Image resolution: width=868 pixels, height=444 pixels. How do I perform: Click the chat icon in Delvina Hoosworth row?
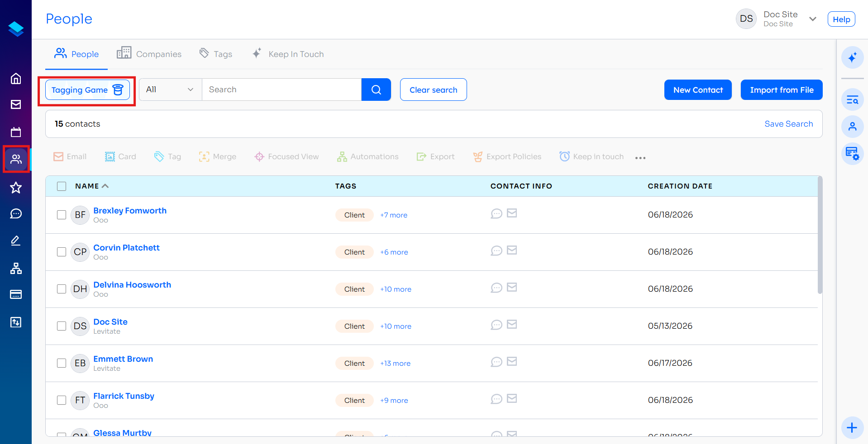coord(496,288)
